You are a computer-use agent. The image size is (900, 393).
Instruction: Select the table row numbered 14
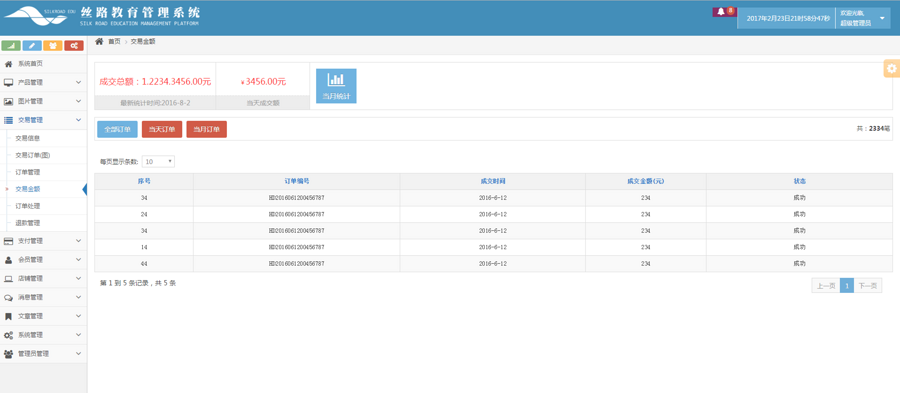(x=494, y=247)
